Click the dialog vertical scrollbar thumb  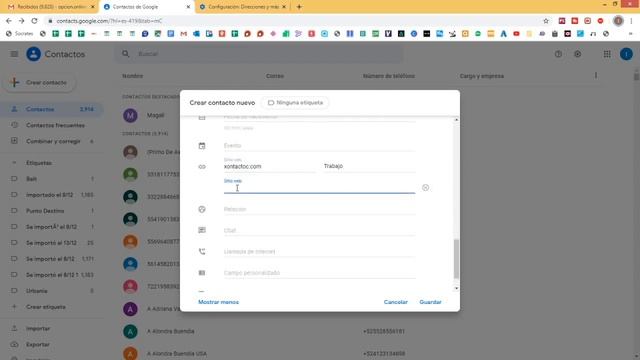point(456,259)
